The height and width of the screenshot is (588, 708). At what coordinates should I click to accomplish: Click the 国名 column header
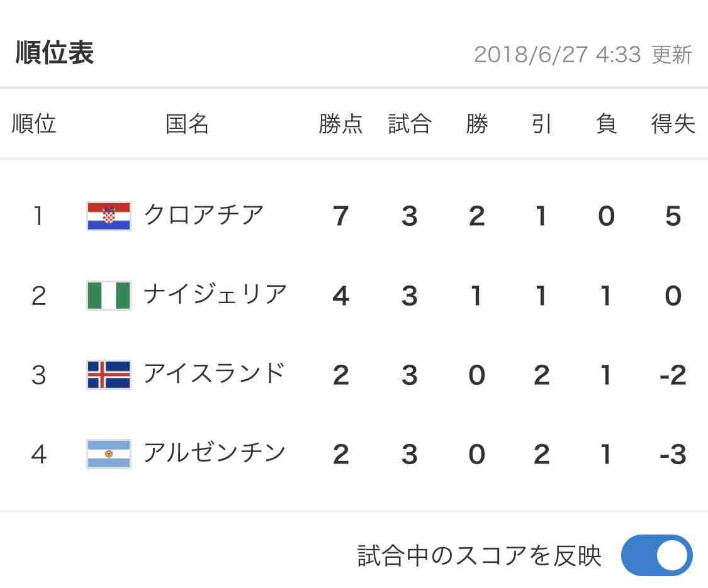click(x=187, y=124)
